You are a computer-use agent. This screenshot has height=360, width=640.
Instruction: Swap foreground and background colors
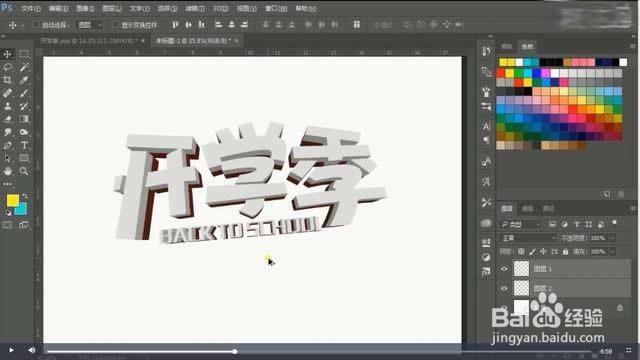point(25,197)
